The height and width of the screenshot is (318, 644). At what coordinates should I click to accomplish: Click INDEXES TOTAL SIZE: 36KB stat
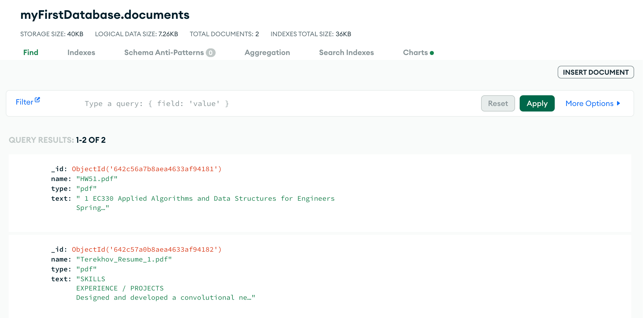coord(311,34)
